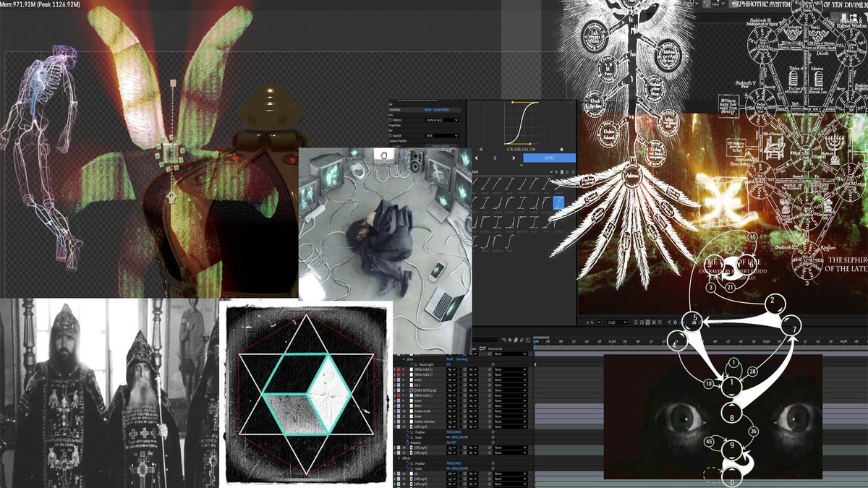Click the label color swatch of layer 7
The image size is (868, 488).
[399, 395]
